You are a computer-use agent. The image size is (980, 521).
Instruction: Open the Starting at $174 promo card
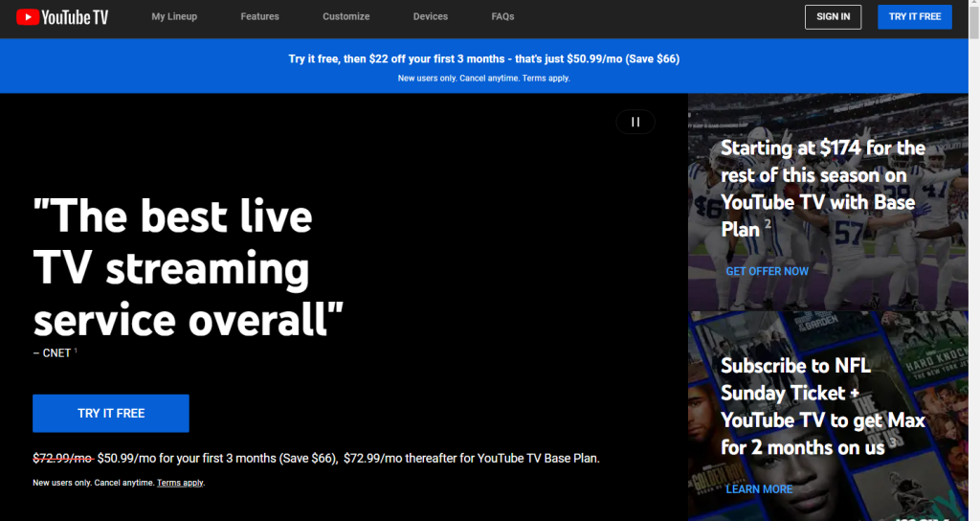(828, 201)
